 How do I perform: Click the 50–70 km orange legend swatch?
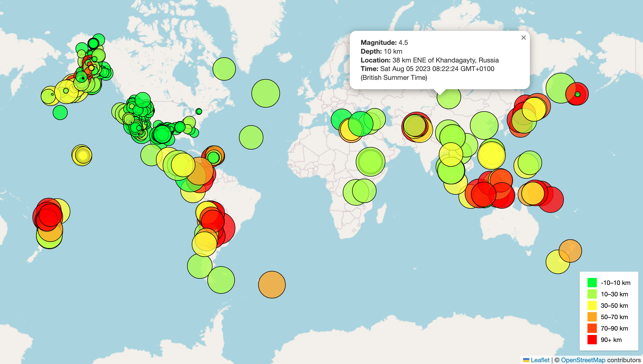point(592,317)
